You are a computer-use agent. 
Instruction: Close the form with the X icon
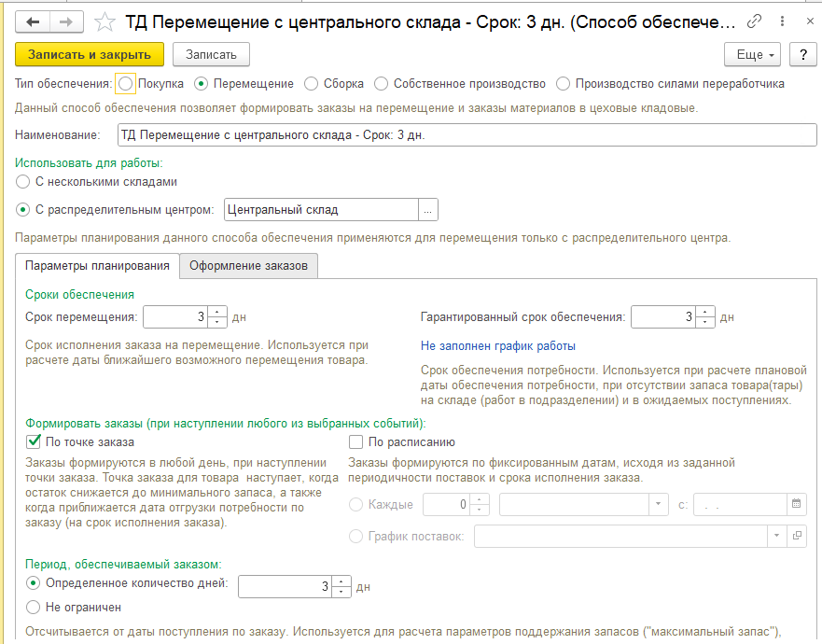[x=810, y=21]
